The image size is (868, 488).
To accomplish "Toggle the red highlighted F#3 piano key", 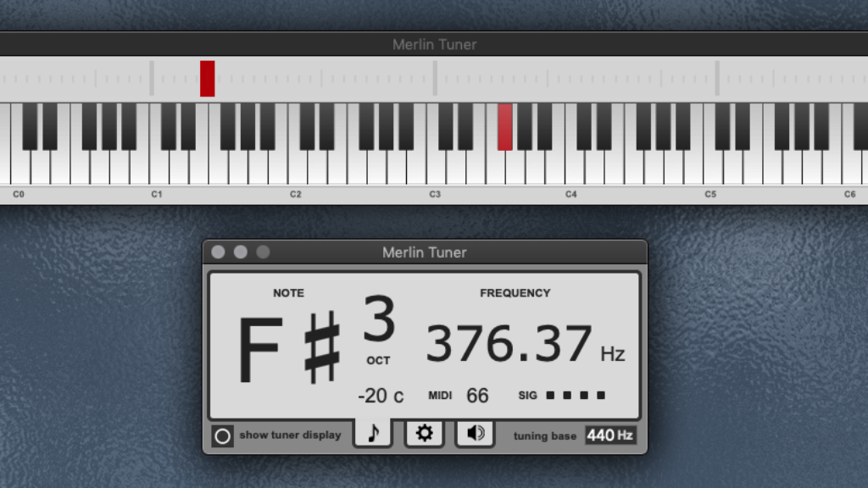I will click(504, 127).
